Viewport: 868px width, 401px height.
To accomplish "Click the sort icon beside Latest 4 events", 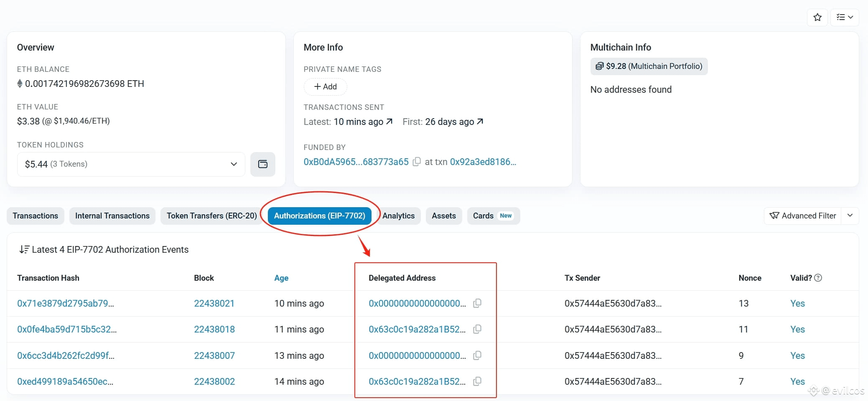I will pos(24,249).
